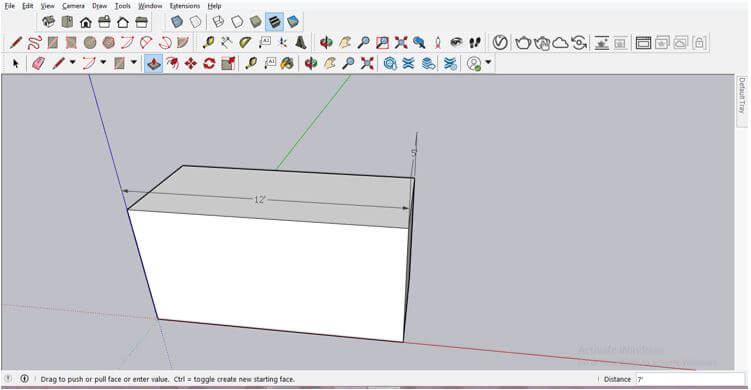Start V-Ray interactive render
This screenshot has width=751, height=390.
click(x=542, y=43)
